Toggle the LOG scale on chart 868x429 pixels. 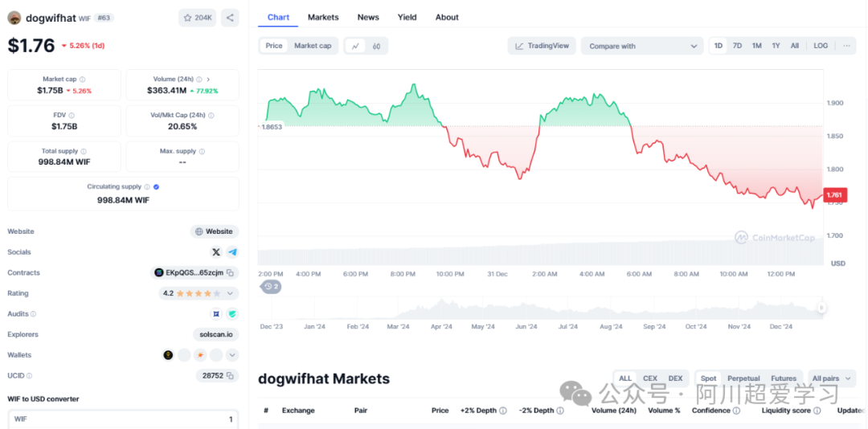pos(820,46)
